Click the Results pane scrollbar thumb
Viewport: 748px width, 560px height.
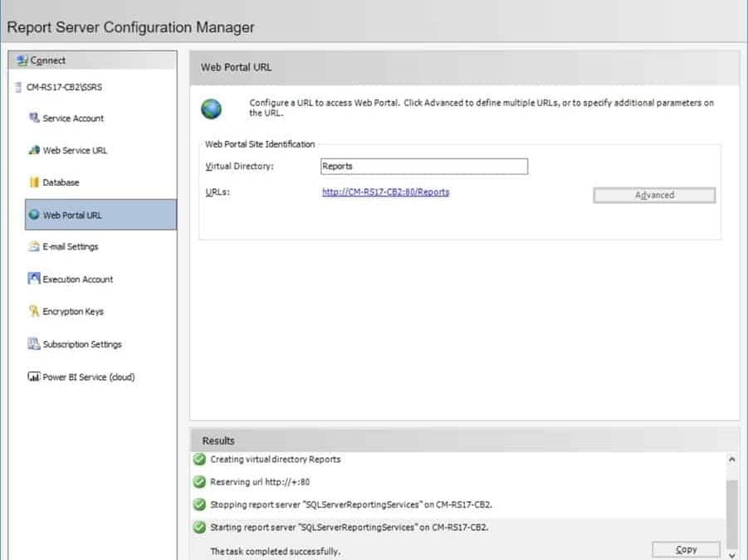tap(731, 514)
